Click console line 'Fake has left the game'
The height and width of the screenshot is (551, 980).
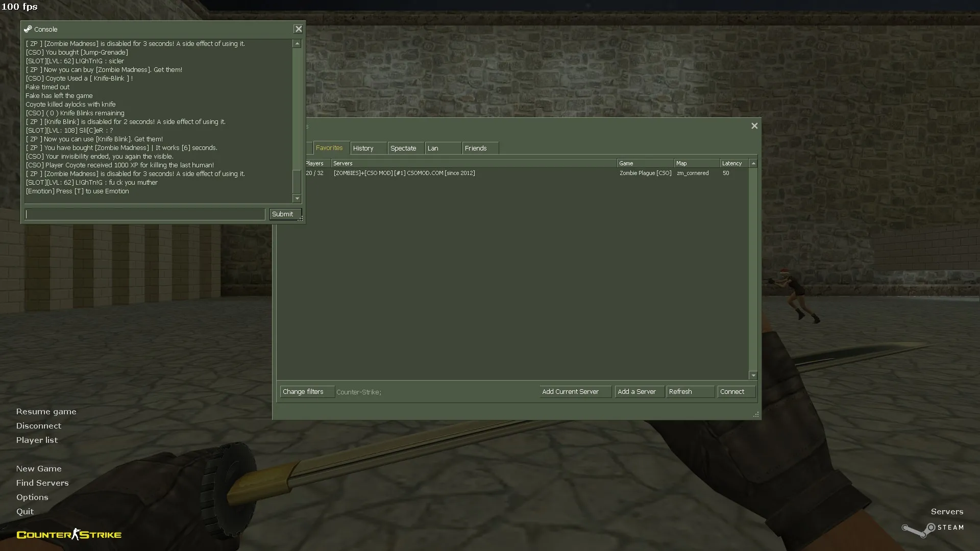59,96
